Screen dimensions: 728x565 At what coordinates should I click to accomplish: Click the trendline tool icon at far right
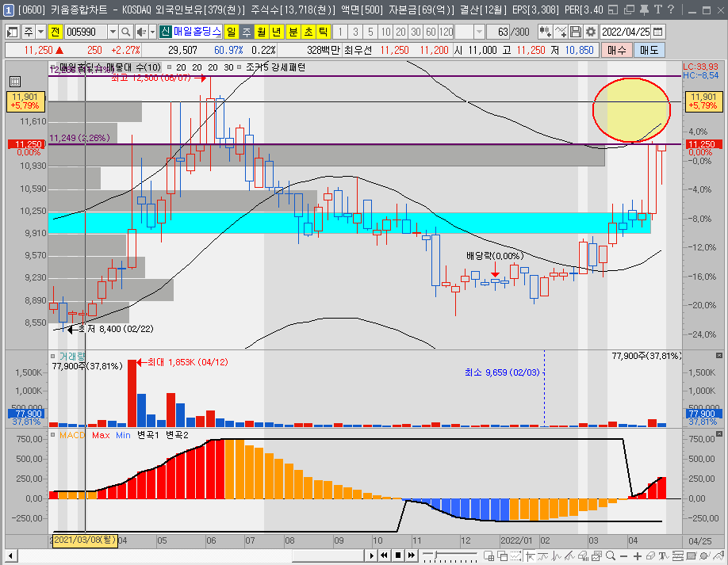coord(719,555)
